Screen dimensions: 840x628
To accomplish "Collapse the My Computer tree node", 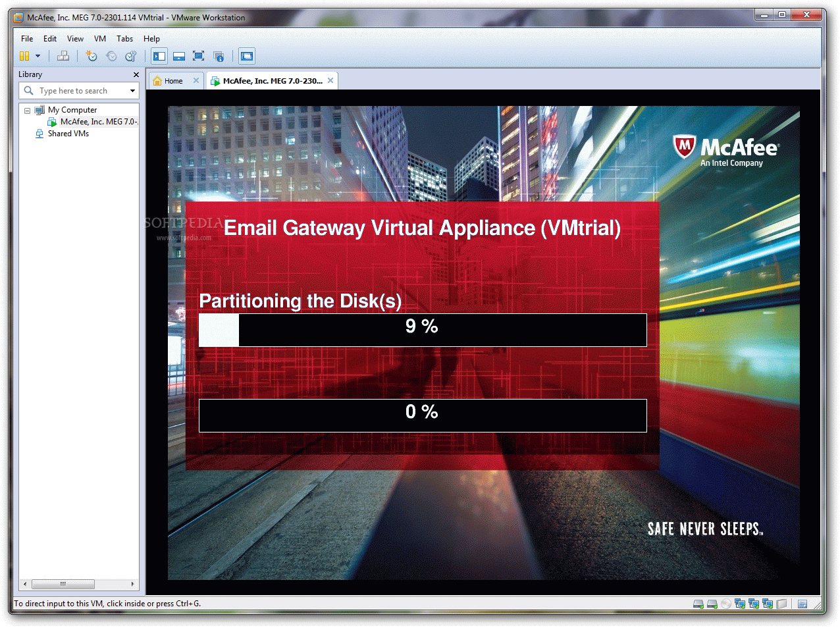I will coord(27,110).
